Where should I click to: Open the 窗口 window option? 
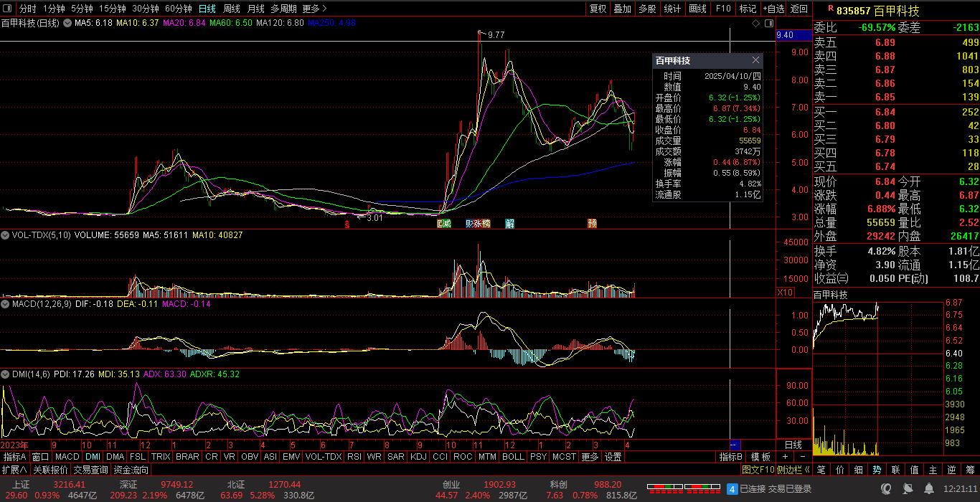[40, 457]
